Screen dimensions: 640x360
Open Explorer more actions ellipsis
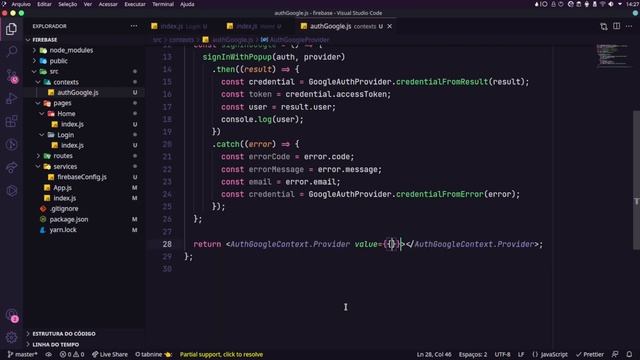point(134,26)
